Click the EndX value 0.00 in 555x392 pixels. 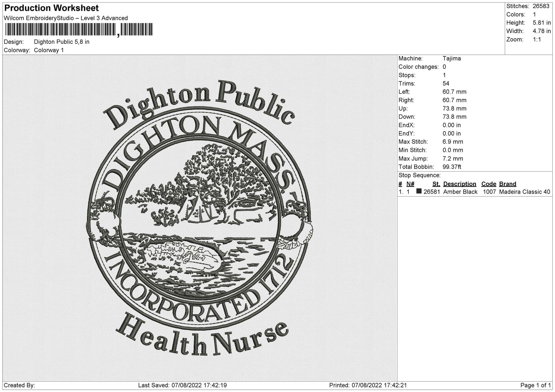tap(452, 125)
